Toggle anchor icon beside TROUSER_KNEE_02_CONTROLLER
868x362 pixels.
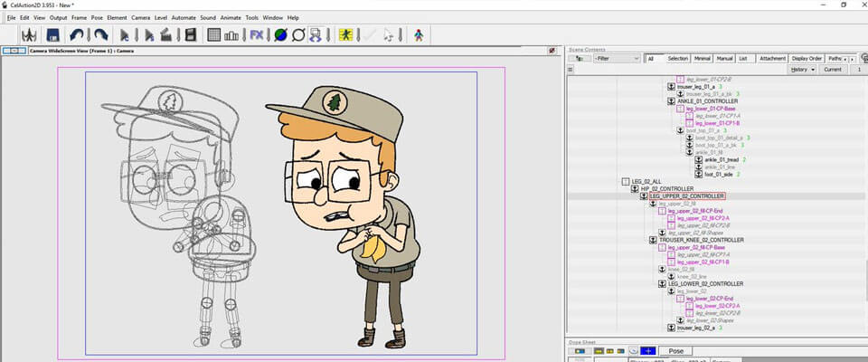(652, 240)
